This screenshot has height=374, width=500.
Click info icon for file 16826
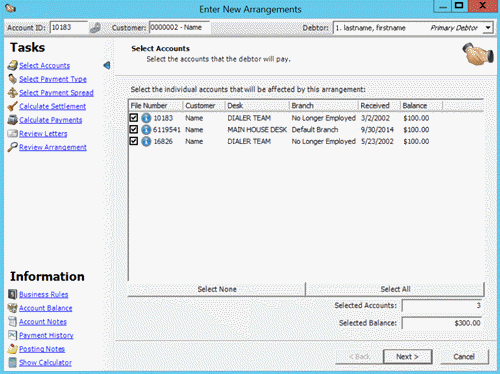146,141
